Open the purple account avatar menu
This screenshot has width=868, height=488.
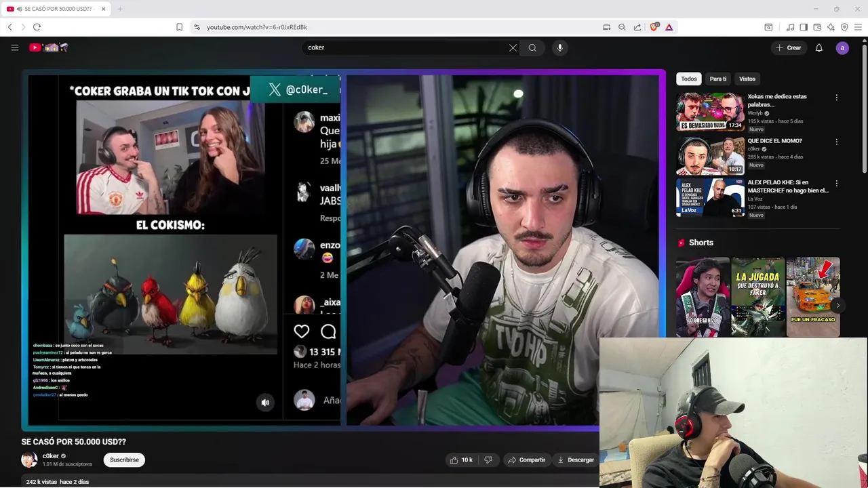click(842, 47)
